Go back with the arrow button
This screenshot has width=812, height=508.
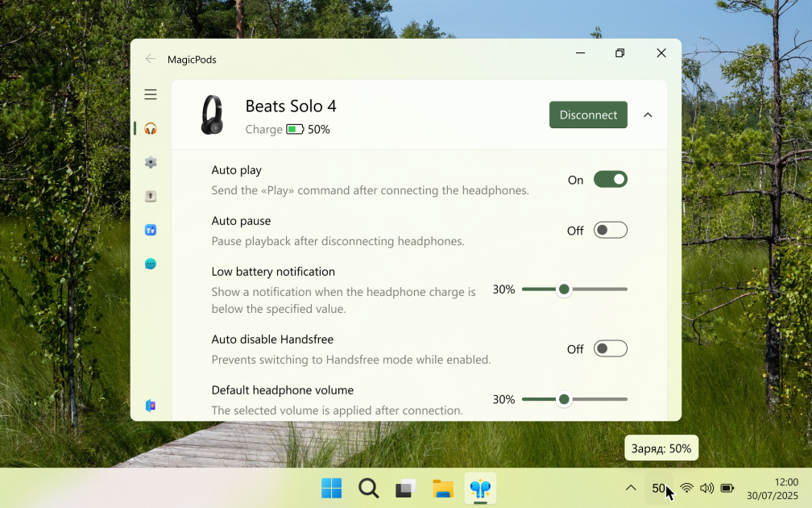[x=150, y=59]
